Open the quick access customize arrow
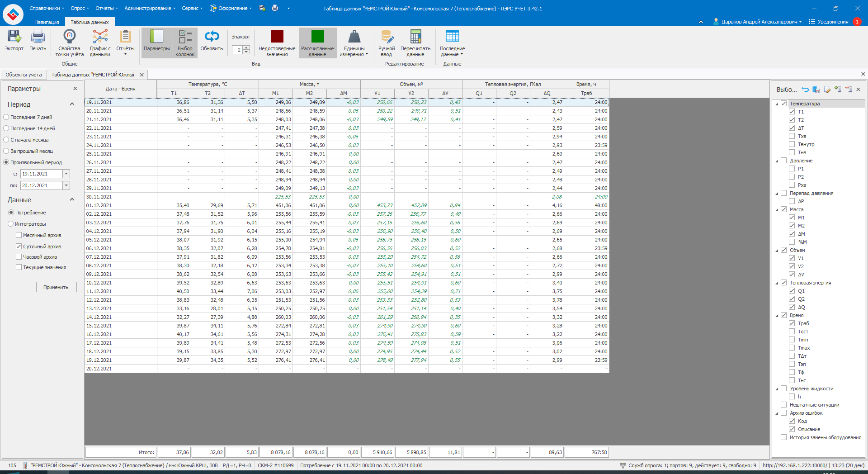This screenshot has width=868, height=474. point(288,8)
